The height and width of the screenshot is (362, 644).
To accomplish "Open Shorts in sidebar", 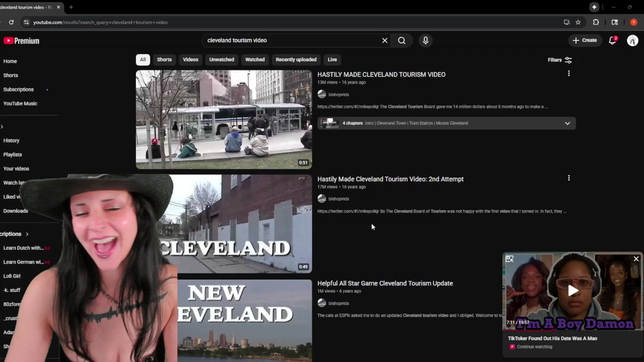I will coord(11,75).
